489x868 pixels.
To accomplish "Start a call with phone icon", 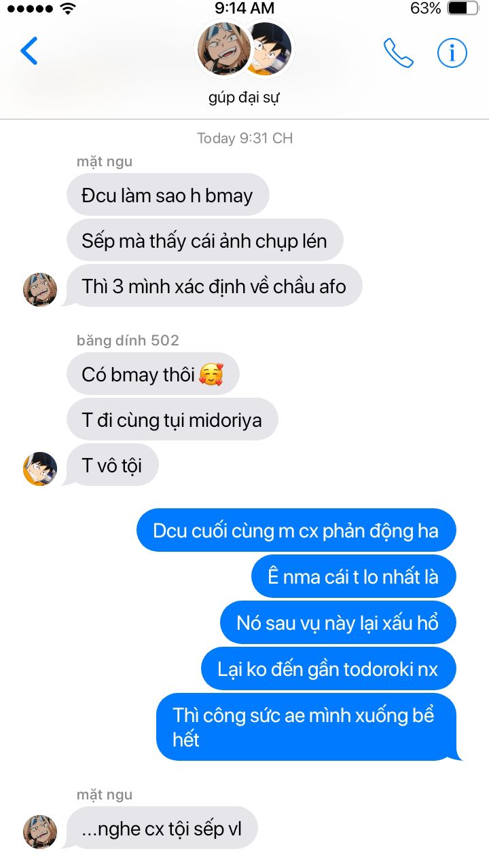I will pos(399,52).
